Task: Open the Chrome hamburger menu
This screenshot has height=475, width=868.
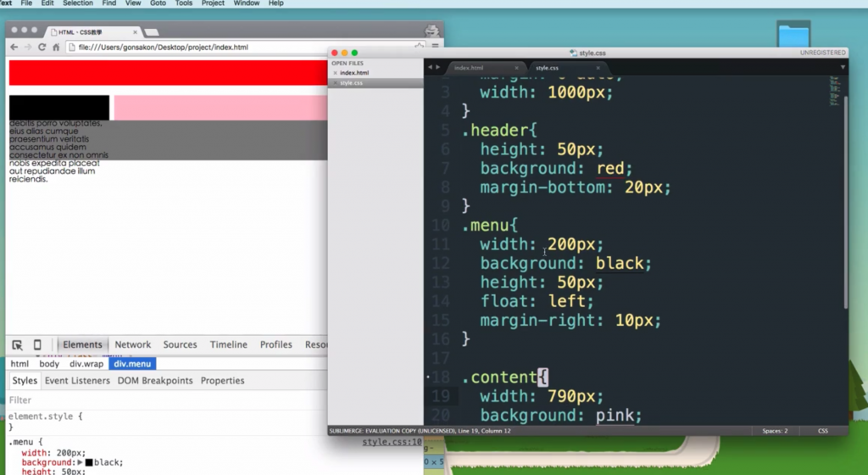Action: (x=435, y=46)
